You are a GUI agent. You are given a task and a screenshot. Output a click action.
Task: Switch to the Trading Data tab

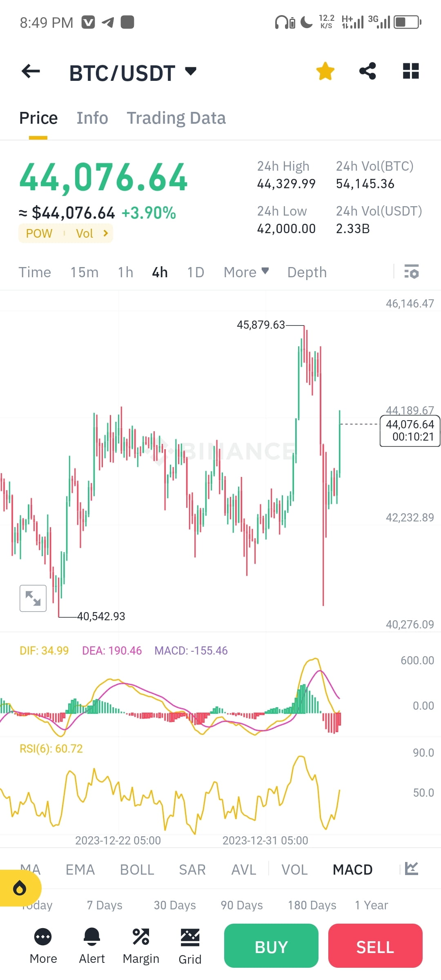[176, 118]
